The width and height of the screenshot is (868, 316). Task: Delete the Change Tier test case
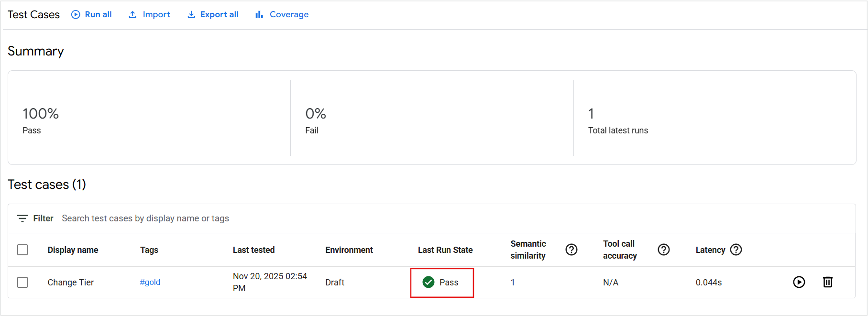click(x=827, y=282)
